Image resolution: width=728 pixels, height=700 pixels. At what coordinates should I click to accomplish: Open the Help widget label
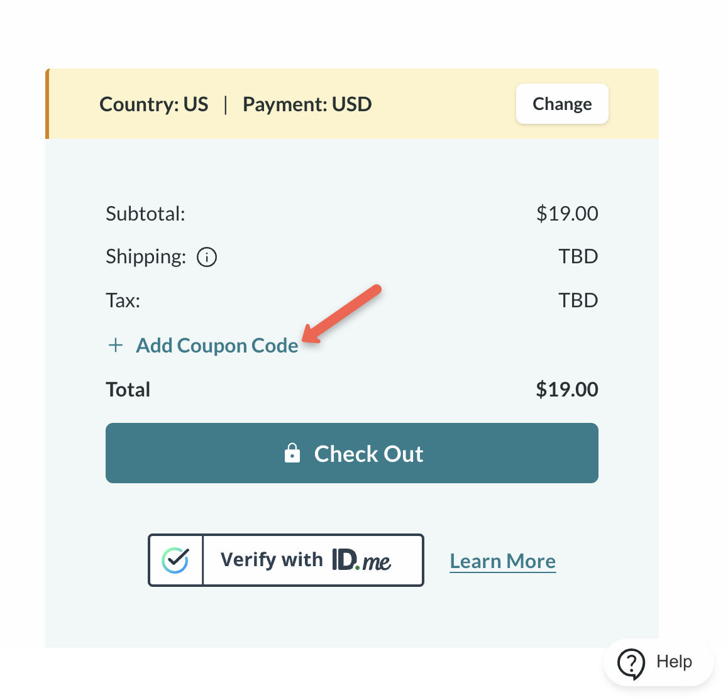point(674,662)
